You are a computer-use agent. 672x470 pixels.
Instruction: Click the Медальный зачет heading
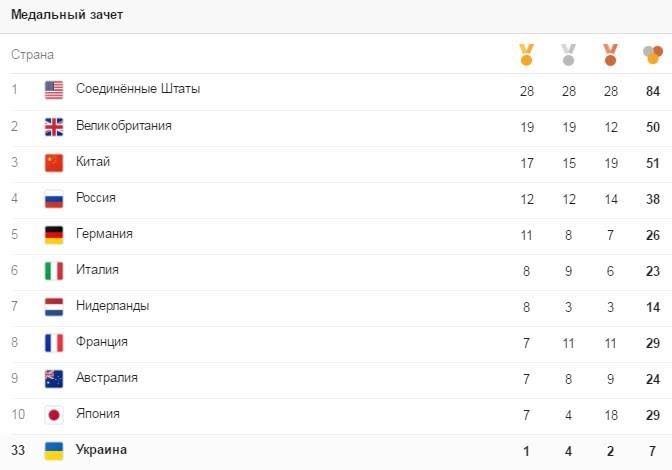click(67, 15)
